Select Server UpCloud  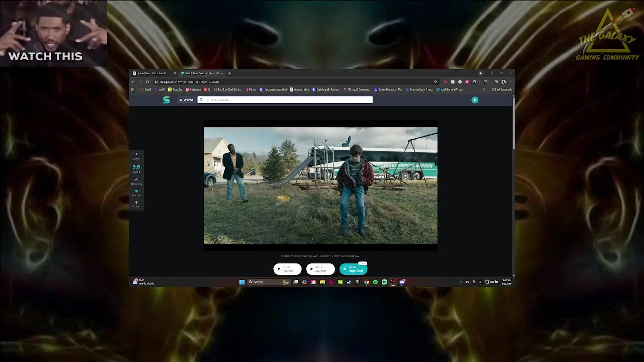tap(287, 269)
